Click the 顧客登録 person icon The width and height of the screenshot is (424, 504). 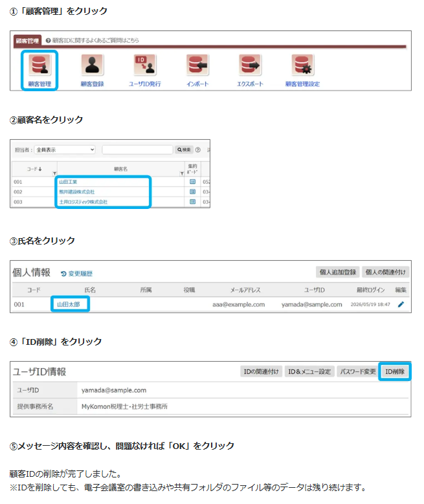[x=92, y=65]
